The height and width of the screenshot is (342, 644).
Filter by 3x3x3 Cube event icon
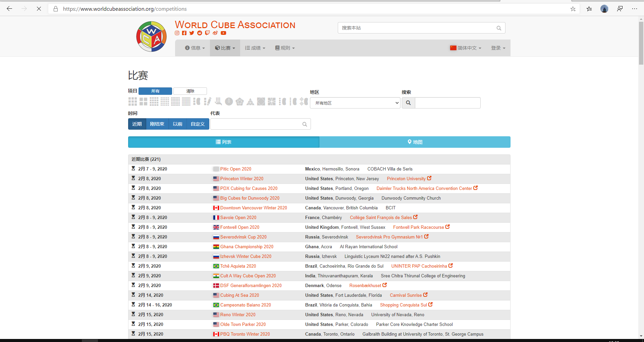(132, 101)
